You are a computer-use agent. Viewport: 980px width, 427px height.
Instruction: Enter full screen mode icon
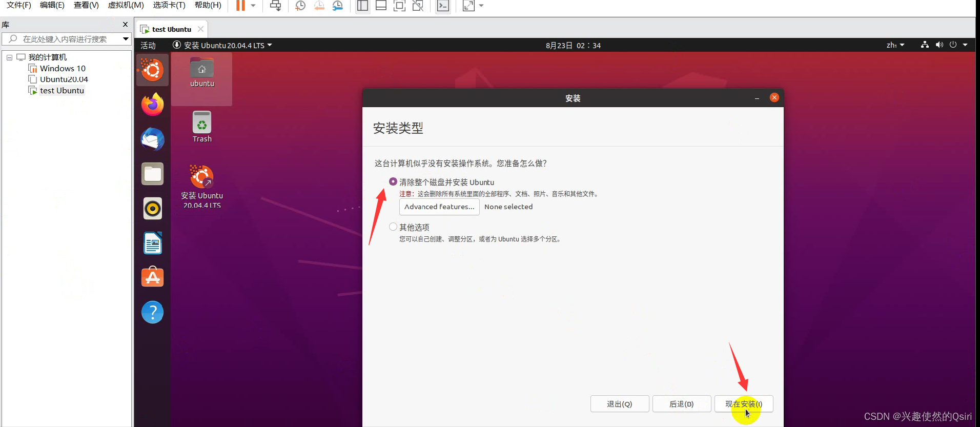click(x=399, y=6)
